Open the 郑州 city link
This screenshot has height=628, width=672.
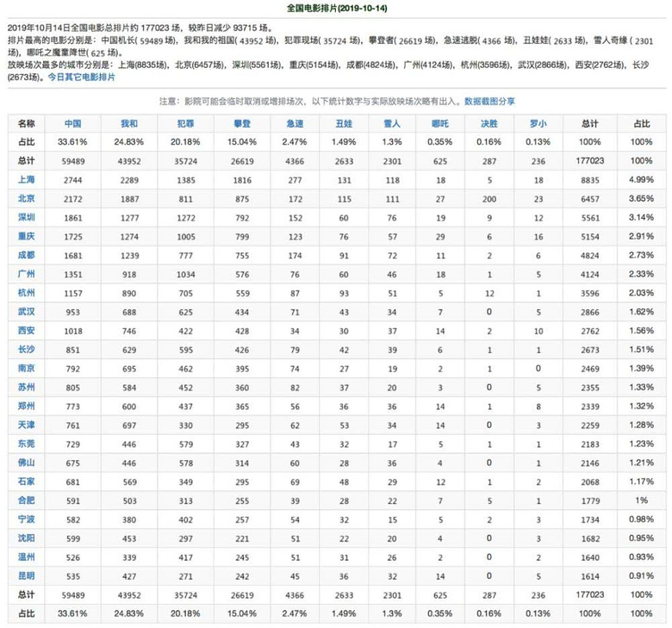(x=26, y=406)
